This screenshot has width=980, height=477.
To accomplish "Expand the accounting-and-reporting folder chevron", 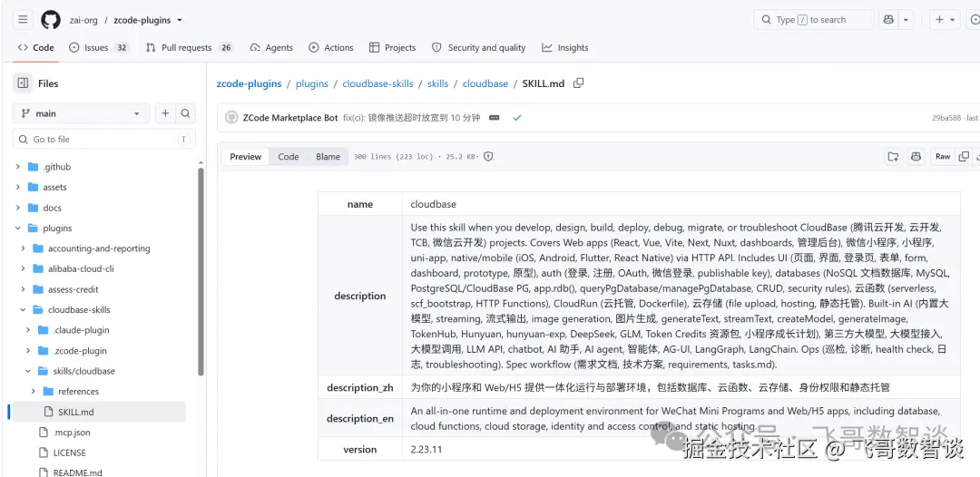I will tap(23, 248).
